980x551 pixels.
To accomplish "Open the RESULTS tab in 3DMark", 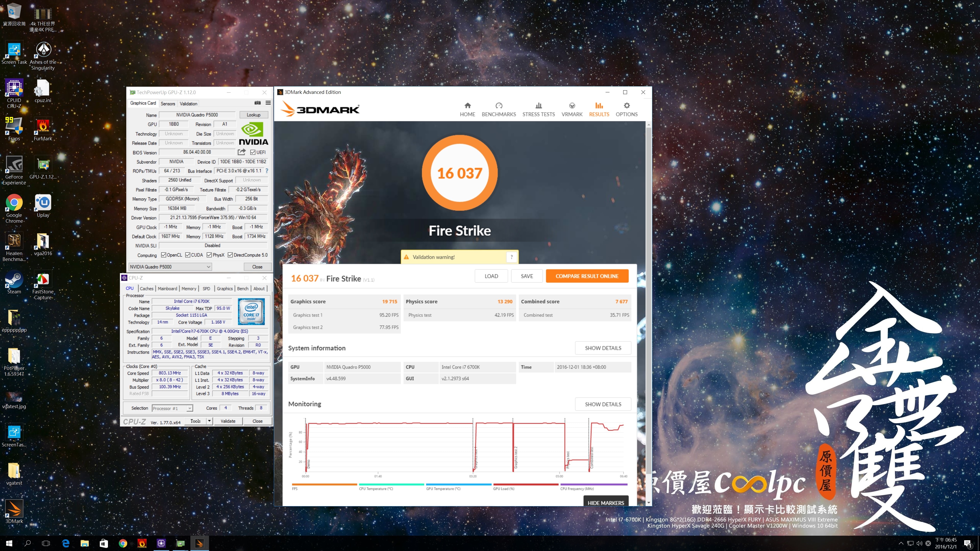I will 599,109.
